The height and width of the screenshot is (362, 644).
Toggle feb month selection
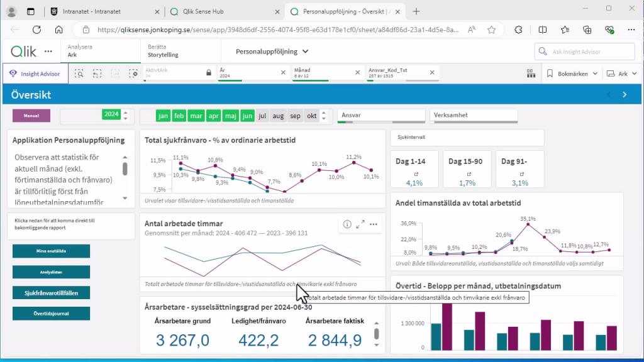(x=179, y=116)
